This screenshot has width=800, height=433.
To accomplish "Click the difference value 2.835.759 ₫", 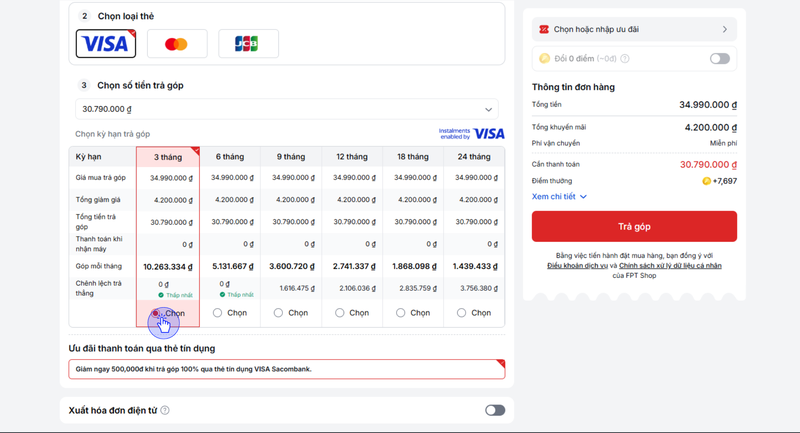I will (x=418, y=288).
